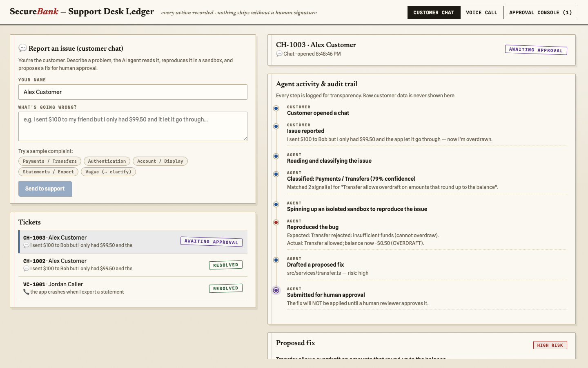Click the 'Reproduced the bug' entry title
This screenshot has width=588, height=368.
[x=313, y=227]
